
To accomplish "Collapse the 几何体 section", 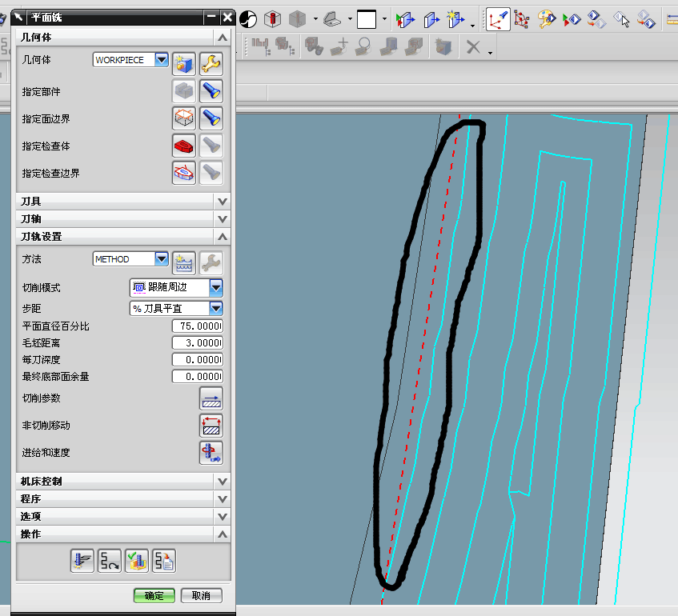I will [223, 38].
